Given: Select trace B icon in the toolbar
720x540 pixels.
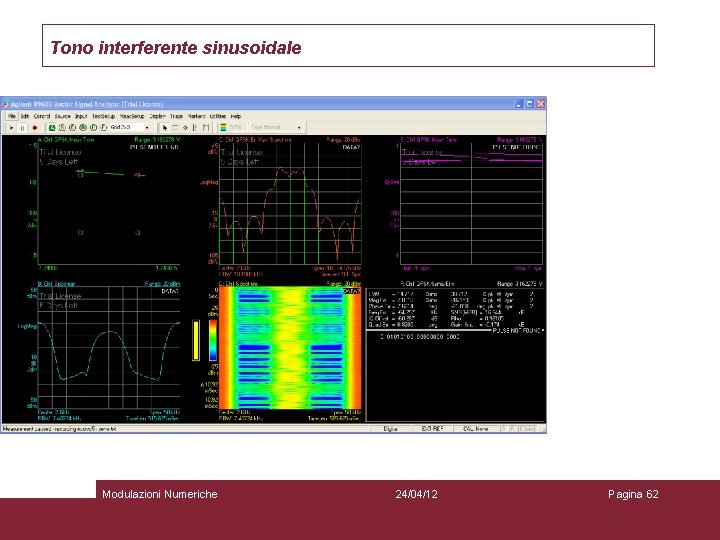Looking at the screenshot, I should pos(62,128).
